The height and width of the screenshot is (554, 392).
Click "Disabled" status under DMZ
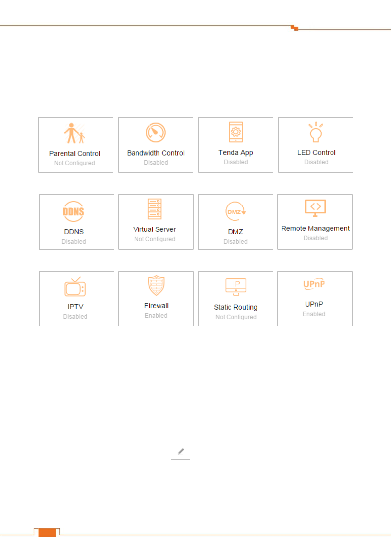click(235, 241)
